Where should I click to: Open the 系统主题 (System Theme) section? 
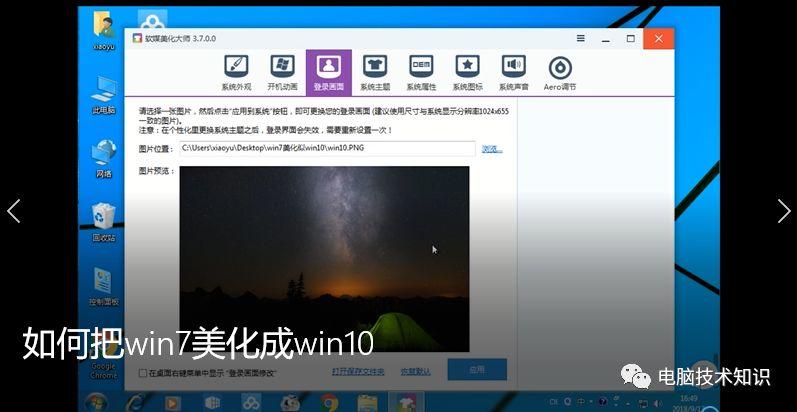tap(375, 73)
